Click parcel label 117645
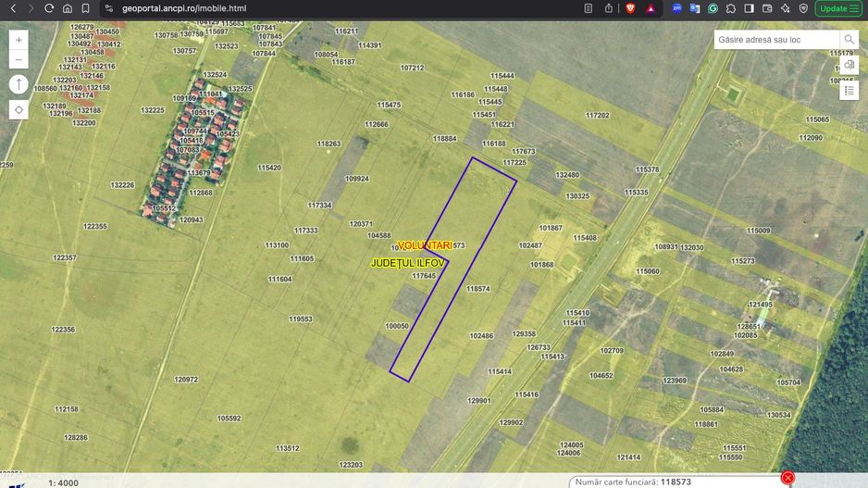868x488 pixels. [x=424, y=275]
